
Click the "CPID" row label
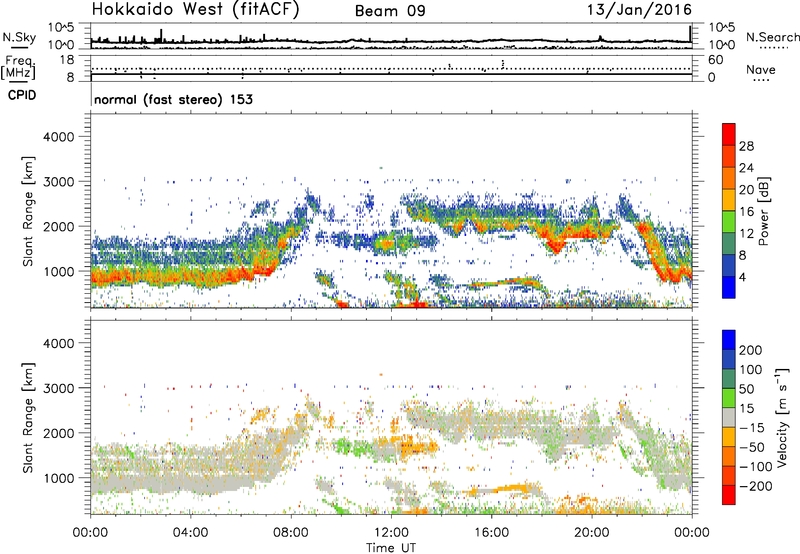[x=22, y=95]
